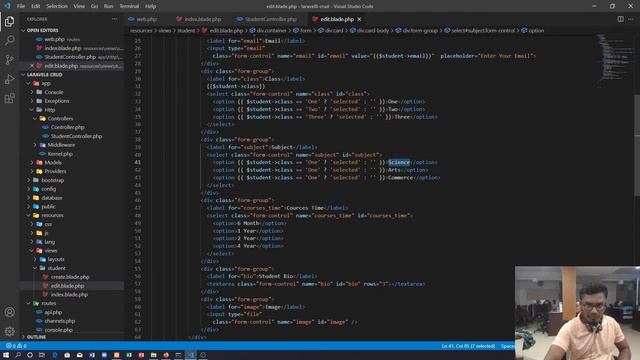Collapse the Open Editors section
Image resolution: width=640 pixels, height=360 pixels.
tap(42, 30)
